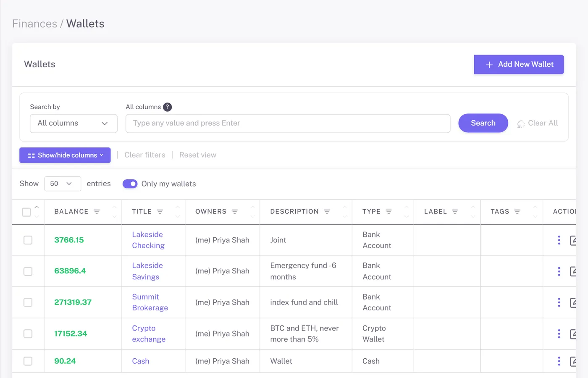Open three-dot menu for Lakeside Checking row
Viewport: 588px width, 378px height.
(x=559, y=240)
